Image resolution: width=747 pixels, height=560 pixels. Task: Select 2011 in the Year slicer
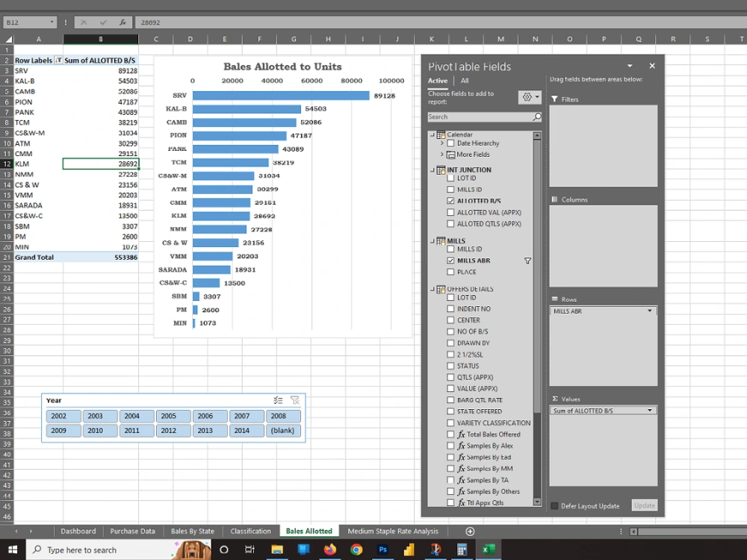point(137,431)
